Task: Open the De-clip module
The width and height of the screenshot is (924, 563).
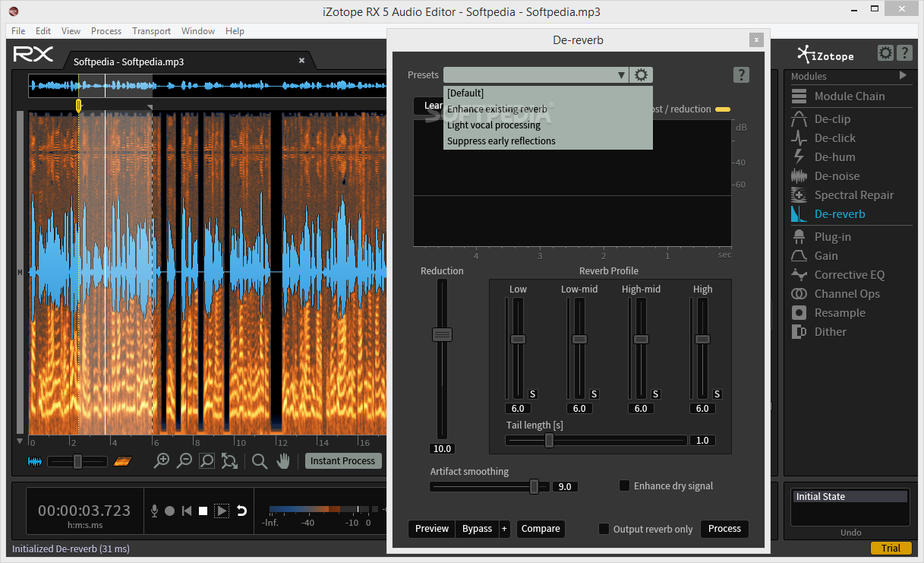Action: (821, 119)
